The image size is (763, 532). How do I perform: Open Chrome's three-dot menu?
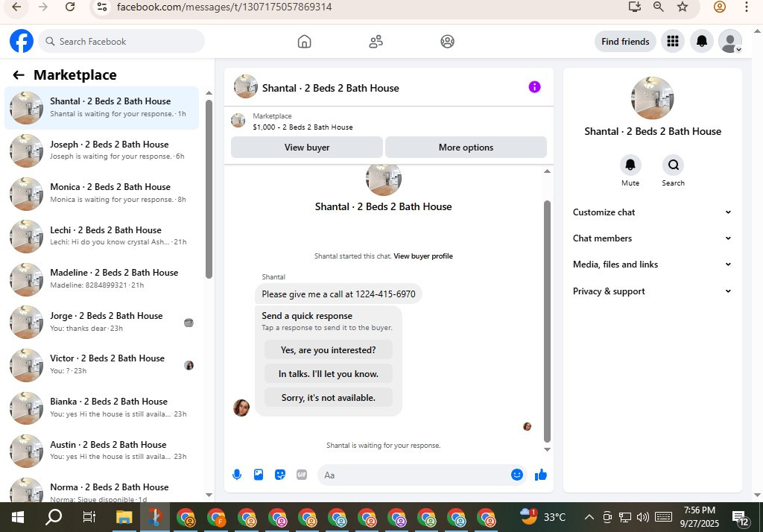pyautogui.click(x=747, y=7)
